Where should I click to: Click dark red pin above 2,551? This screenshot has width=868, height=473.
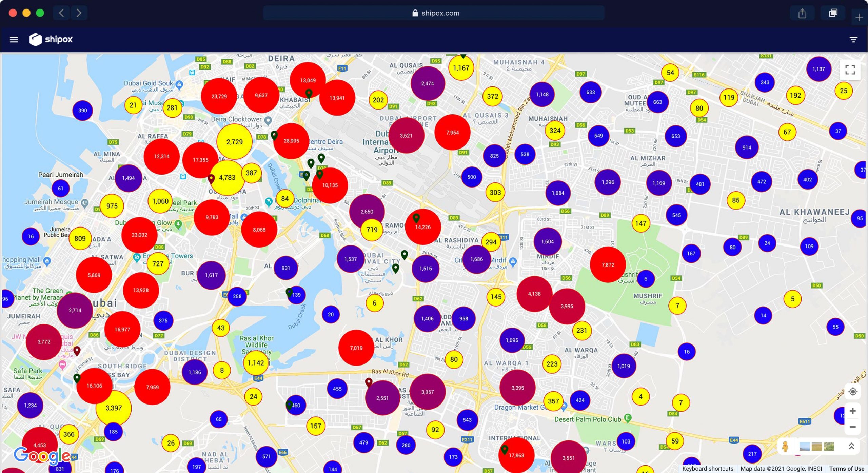click(x=369, y=383)
